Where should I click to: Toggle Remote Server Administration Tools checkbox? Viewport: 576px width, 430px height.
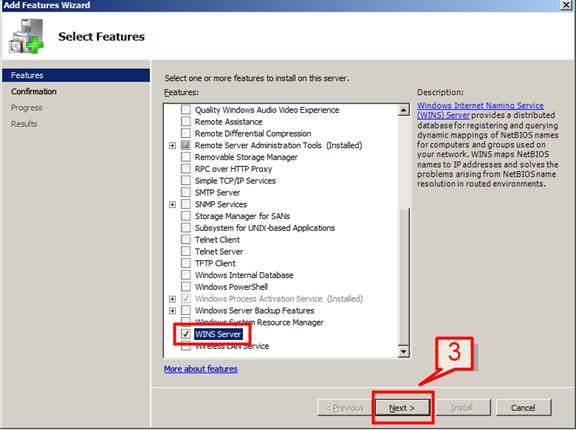(x=186, y=145)
